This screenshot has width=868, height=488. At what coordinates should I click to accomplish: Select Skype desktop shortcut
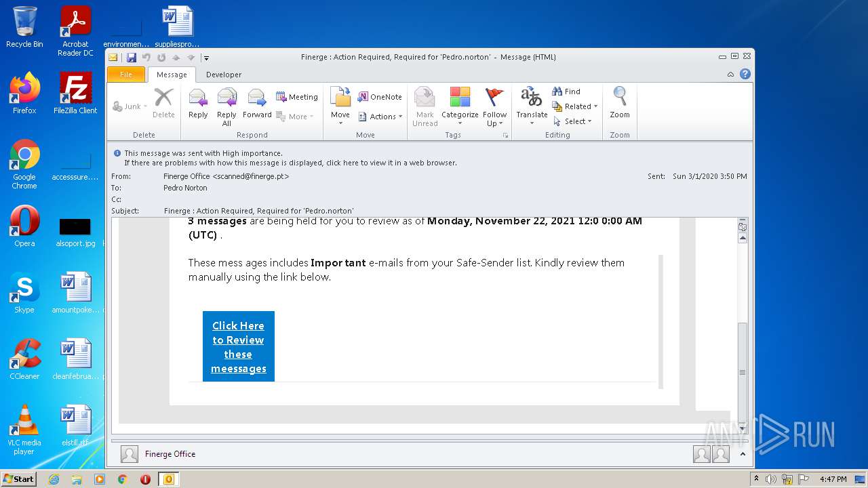tap(24, 293)
